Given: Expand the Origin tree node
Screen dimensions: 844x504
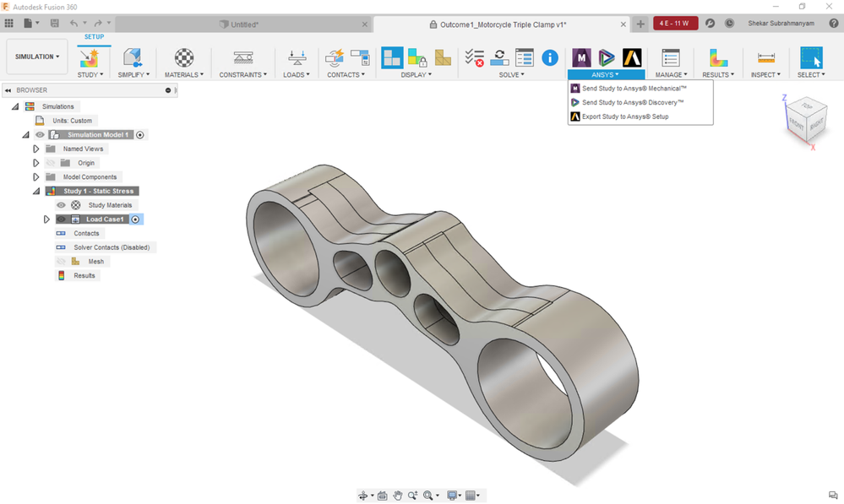Looking at the screenshot, I should click(x=36, y=162).
